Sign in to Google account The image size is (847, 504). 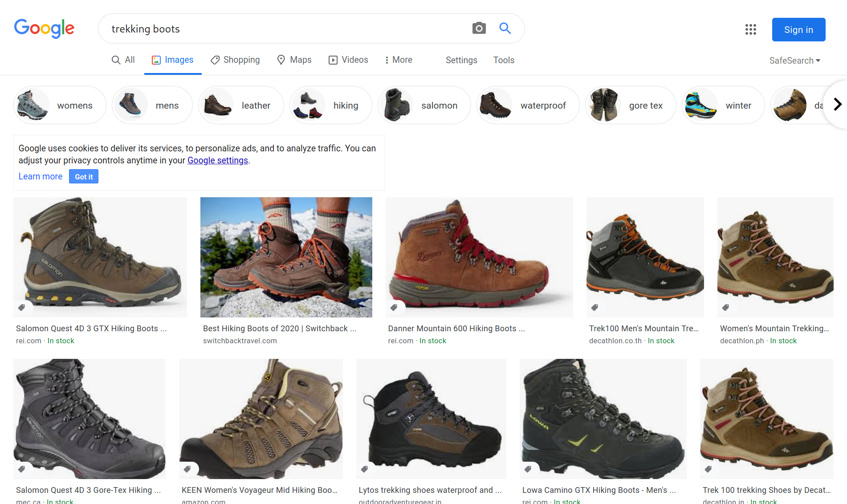pyautogui.click(x=798, y=29)
